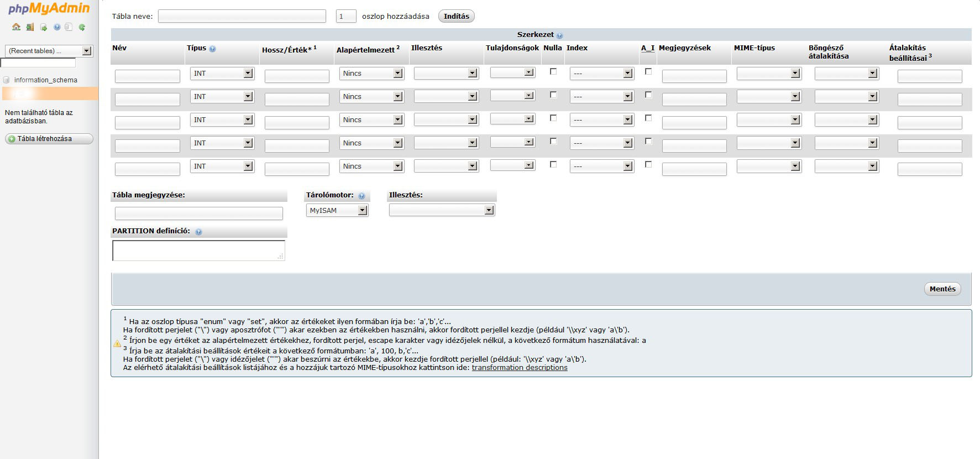Viewport: 980px width, 459px height.
Task: Click database icon beside information_schema
Action: tap(7, 80)
